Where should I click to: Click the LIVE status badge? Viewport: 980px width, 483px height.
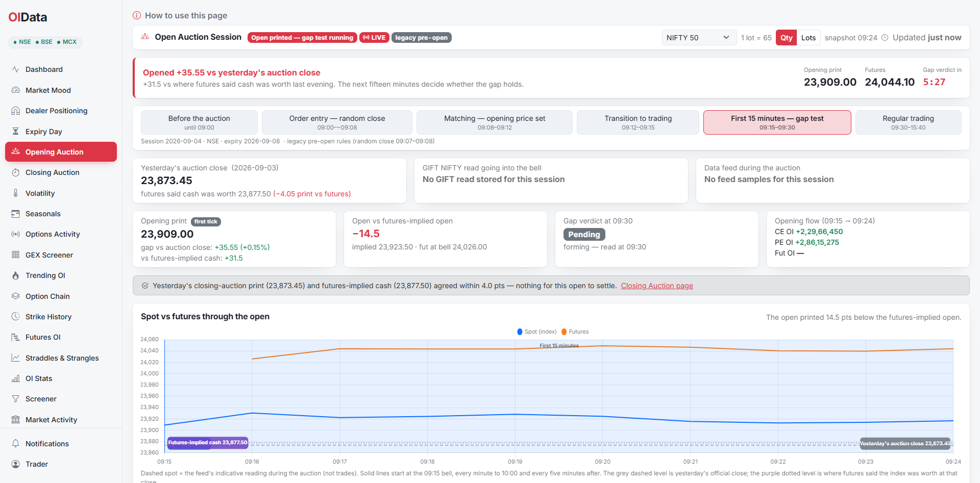pyautogui.click(x=374, y=38)
